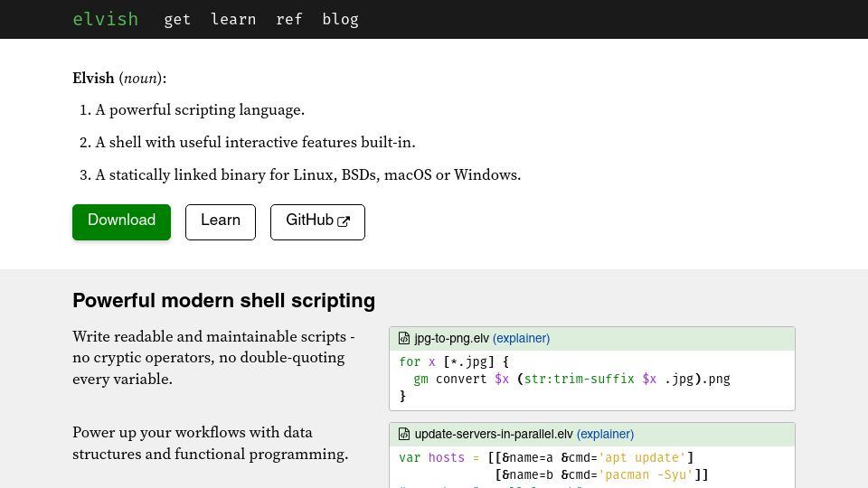Image resolution: width=868 pixels, height=488 pixels.
Task: Click 'Power up your workflows' paragraph
Action: click(x=211, y=443)
